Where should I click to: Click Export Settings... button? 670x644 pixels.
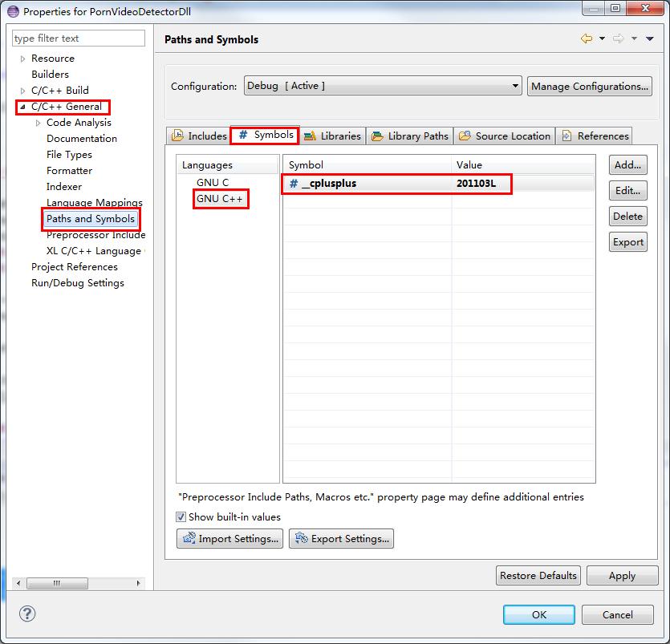click(341, 538)
